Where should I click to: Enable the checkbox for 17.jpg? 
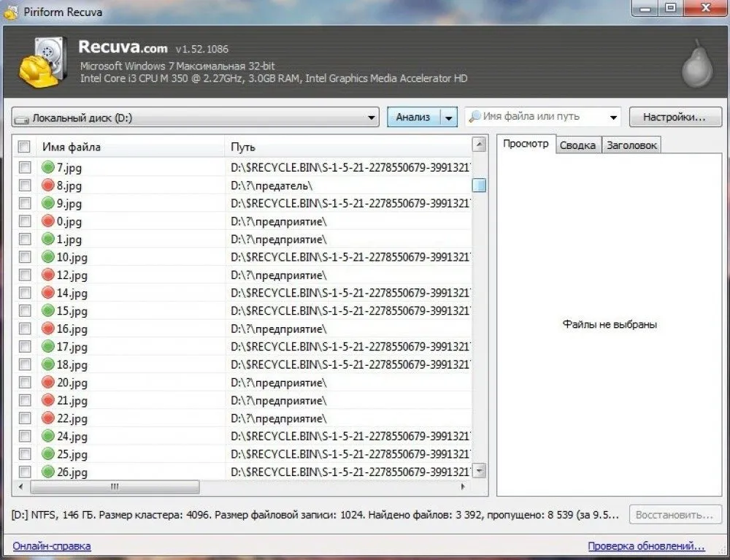coord(25,346)
